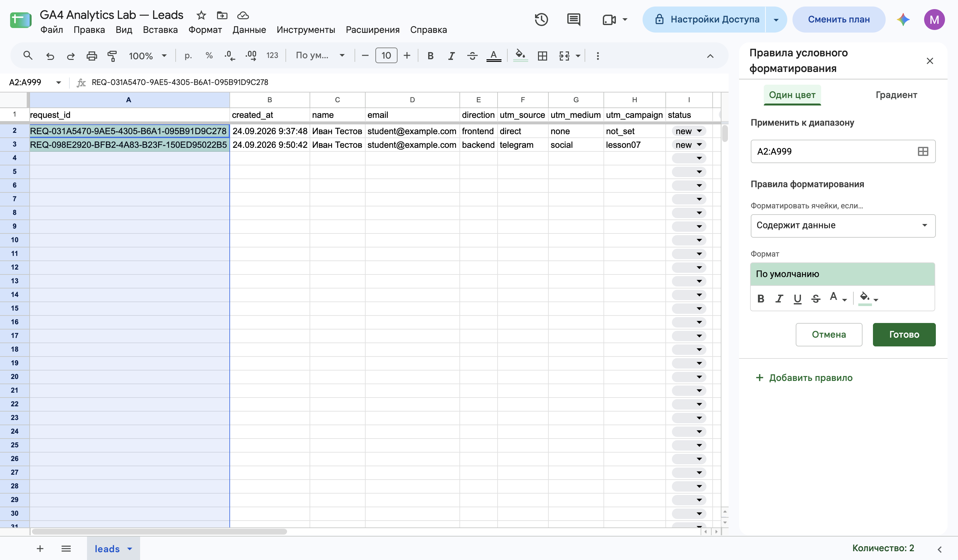Apply percent number format
This screenshot has height=560, width=958.
209,56
